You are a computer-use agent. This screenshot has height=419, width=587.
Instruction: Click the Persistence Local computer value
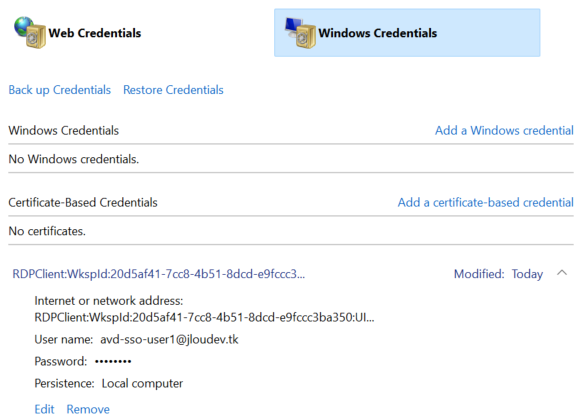coord(142,383)
